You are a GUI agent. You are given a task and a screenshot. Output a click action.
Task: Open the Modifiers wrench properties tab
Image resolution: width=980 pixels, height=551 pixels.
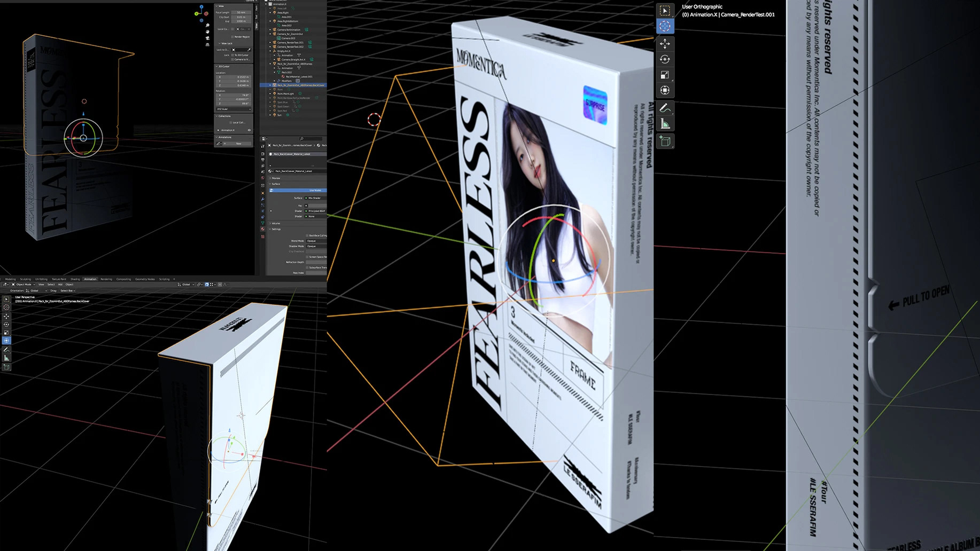263,199
